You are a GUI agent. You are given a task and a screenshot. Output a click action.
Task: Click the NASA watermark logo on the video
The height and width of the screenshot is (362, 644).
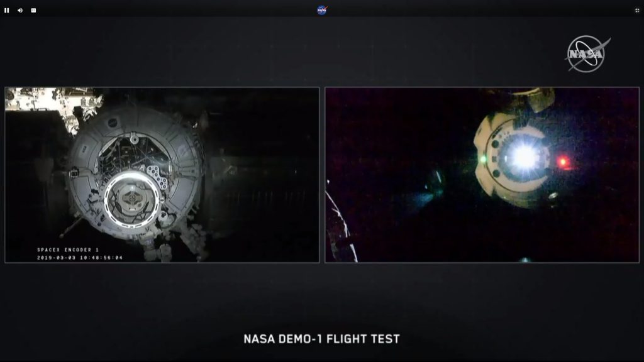pos(587,53)
